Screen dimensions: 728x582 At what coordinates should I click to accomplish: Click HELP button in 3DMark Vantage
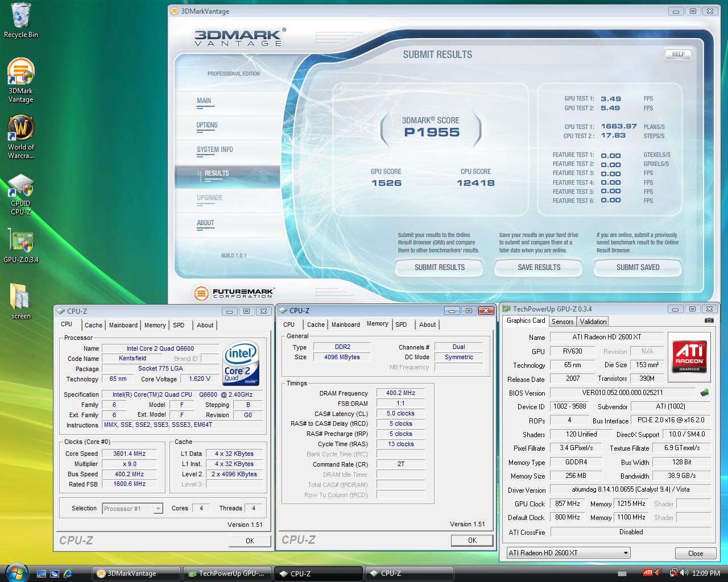point(678,55)
